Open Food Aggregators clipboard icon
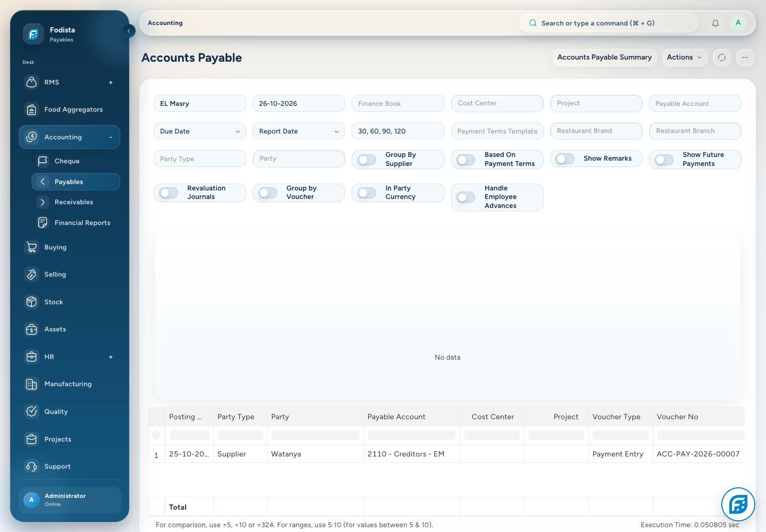Image resolution: width=766 pixels, height=532 pixels. click(32, 110)
